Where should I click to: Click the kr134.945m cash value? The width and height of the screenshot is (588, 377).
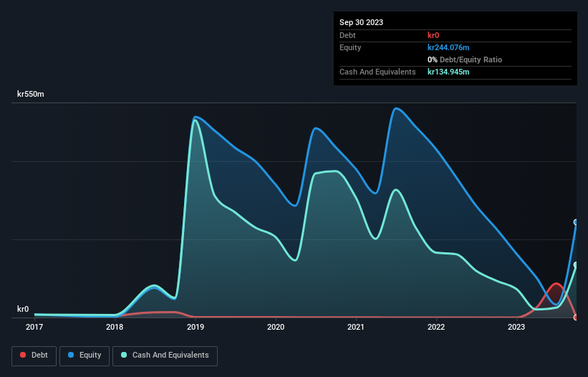[x=448, y=72]
